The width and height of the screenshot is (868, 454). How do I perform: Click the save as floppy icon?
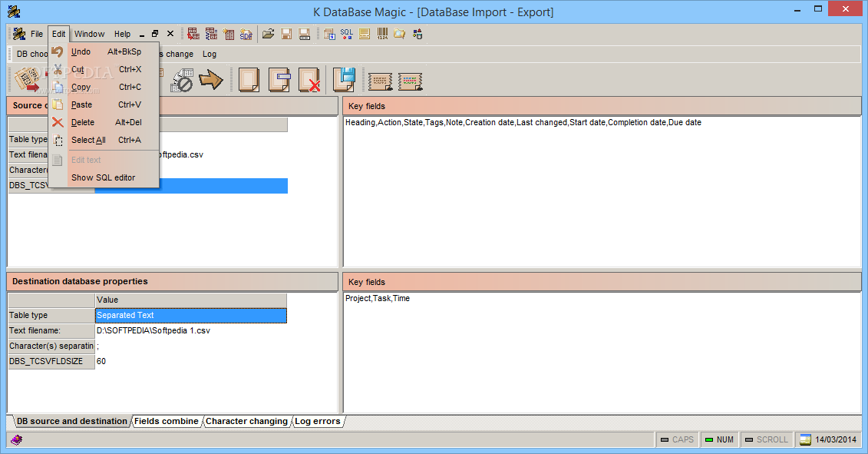(x=304, y=34)
